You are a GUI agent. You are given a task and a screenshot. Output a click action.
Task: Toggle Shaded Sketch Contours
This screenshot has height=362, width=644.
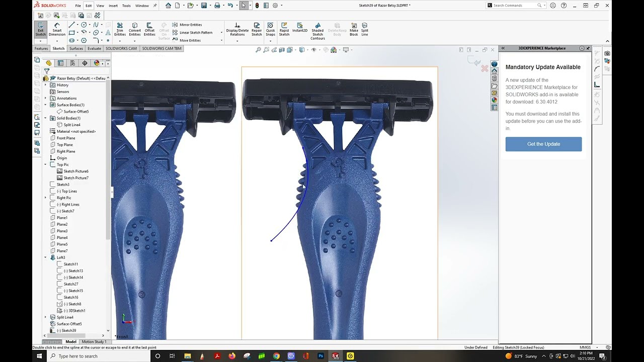pos(317,31)
